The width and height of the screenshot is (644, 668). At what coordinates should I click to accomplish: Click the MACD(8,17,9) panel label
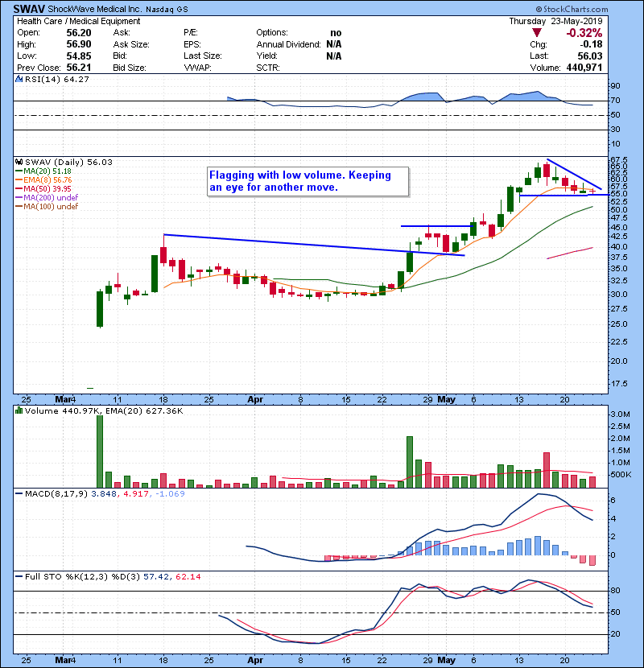[56, 494]
